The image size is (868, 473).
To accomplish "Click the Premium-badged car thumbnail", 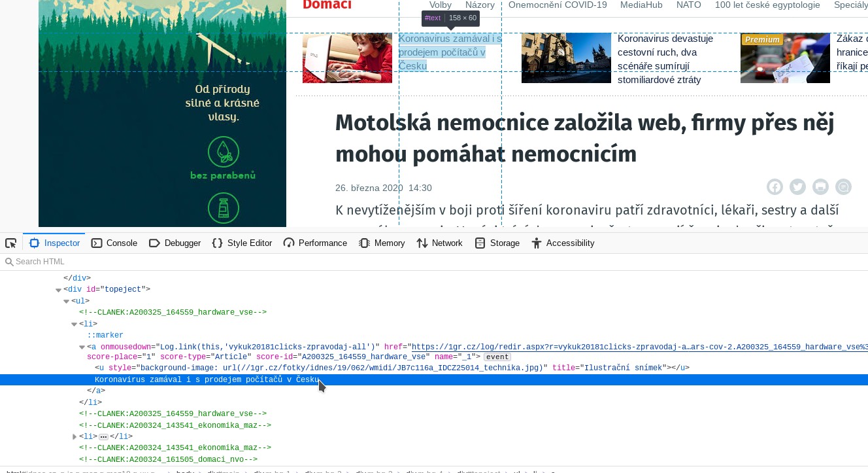I will click(x=785, y=58).
